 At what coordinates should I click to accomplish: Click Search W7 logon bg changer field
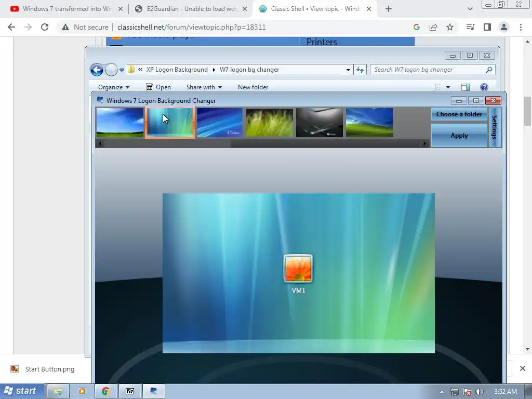[433, 70]
